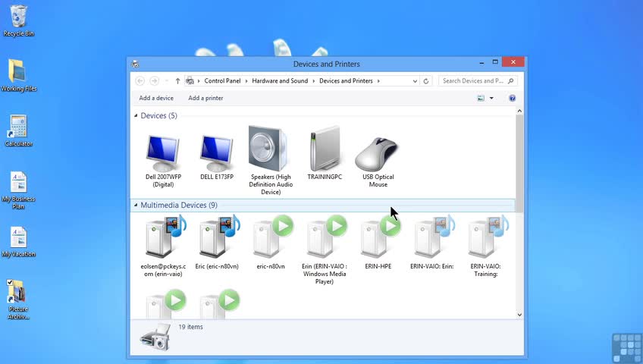This screenshot has height=364, width=643.
Task: Open the Calculator desktop shortcut
Action: [18, 130]
